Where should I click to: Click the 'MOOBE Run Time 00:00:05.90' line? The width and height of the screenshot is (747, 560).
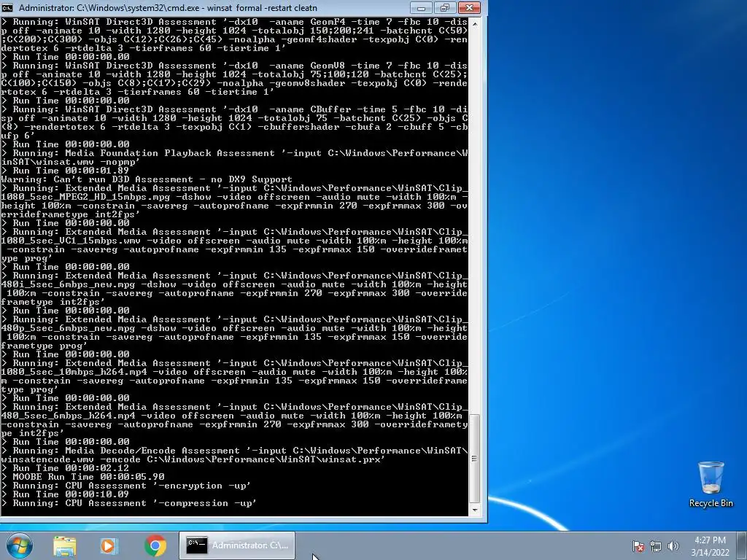pyautogui.click(x=83, y=477)
